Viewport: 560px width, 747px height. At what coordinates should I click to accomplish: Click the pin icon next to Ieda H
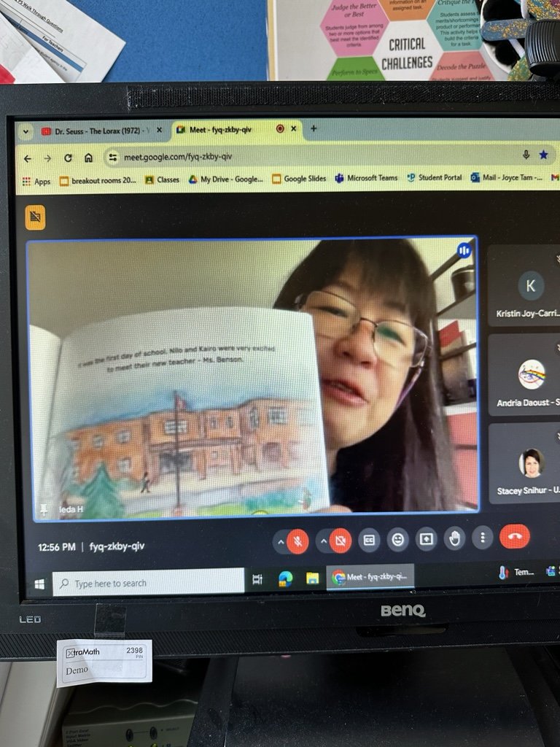click(x=44, y=509)
